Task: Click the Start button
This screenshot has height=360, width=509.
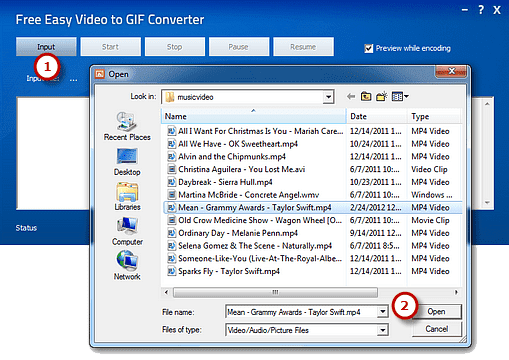Action: pos(110,47)
